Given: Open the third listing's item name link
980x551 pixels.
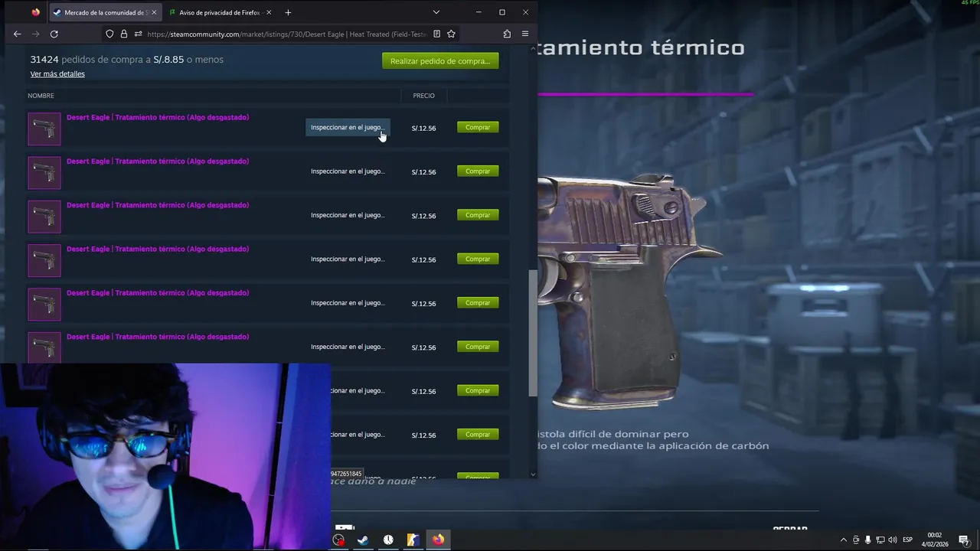Looking at the screenshot, I should [158, 205].
